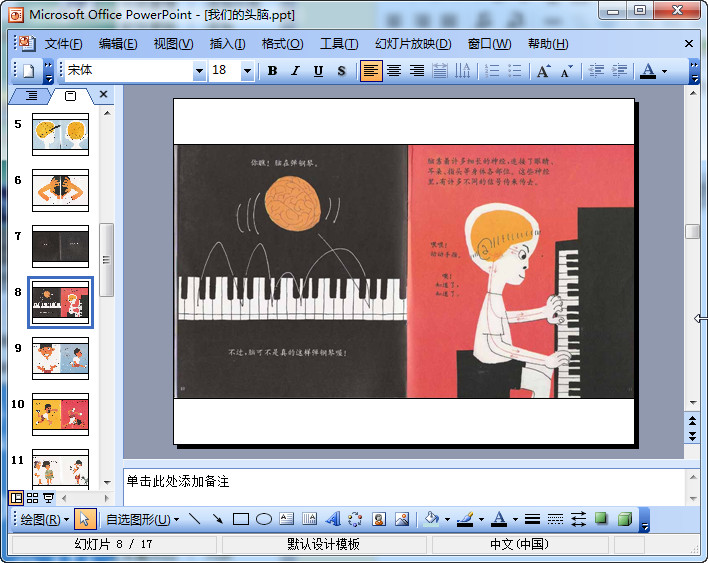
Task: Select the Rectangle drawing tool
Action: tap(241, 519)
